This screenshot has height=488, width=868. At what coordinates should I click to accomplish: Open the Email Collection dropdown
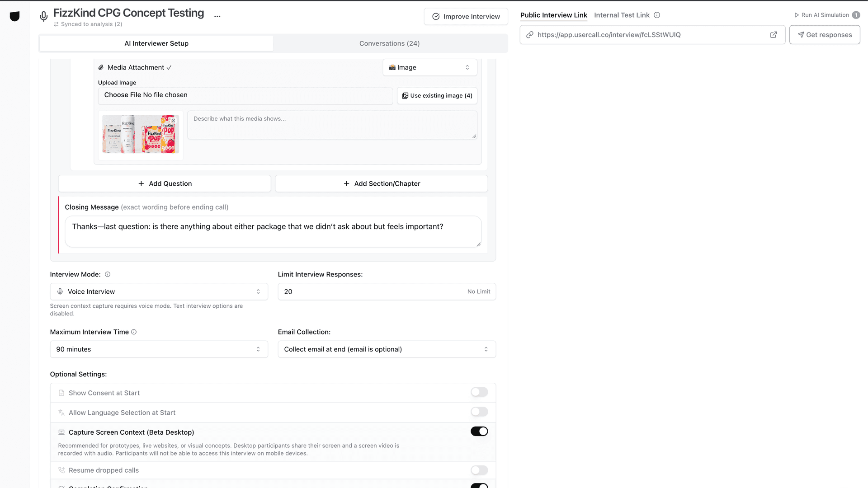point(387,349)
